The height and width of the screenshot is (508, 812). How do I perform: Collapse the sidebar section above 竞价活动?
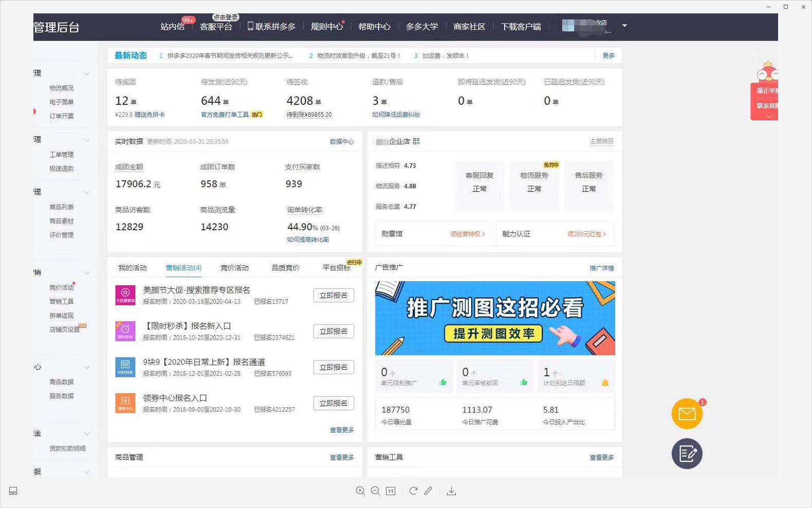point(87,273)
